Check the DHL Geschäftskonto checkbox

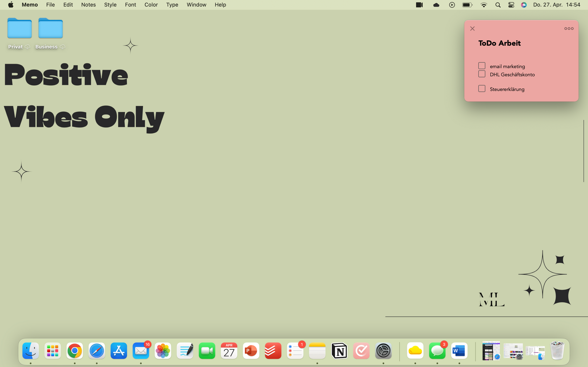(482, 74)
